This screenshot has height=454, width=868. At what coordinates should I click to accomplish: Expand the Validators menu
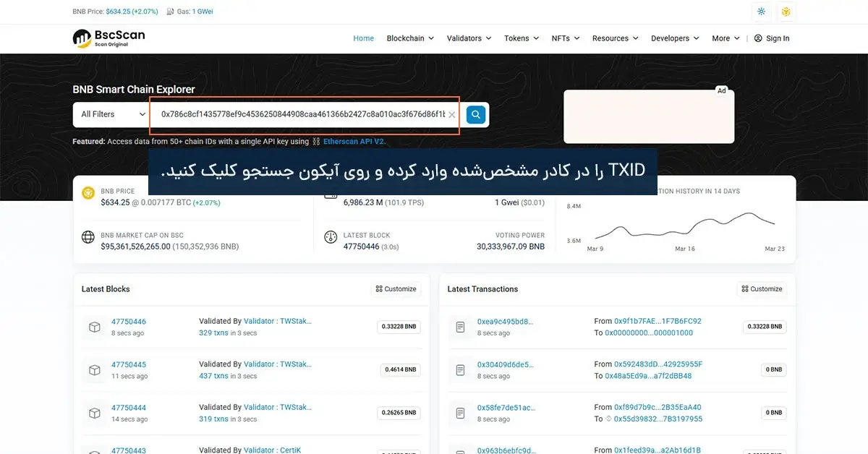point(469,38)
